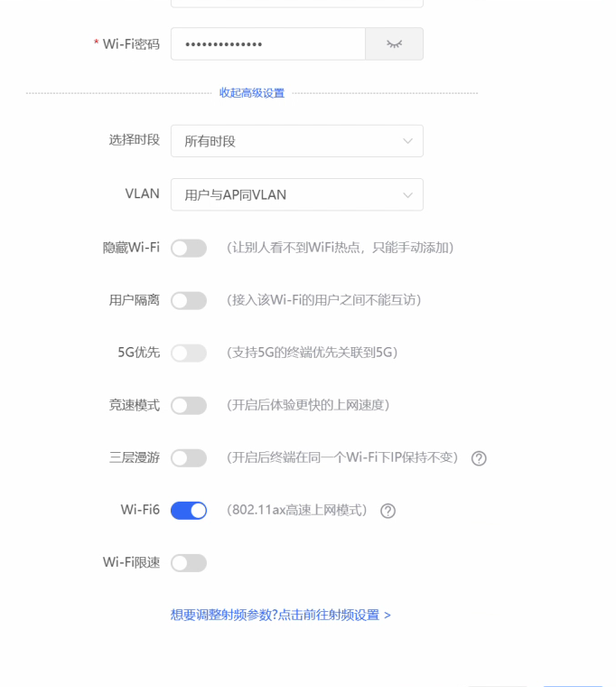
Task: Click the 选择时段 field label
Action: [x=135, y=140]
